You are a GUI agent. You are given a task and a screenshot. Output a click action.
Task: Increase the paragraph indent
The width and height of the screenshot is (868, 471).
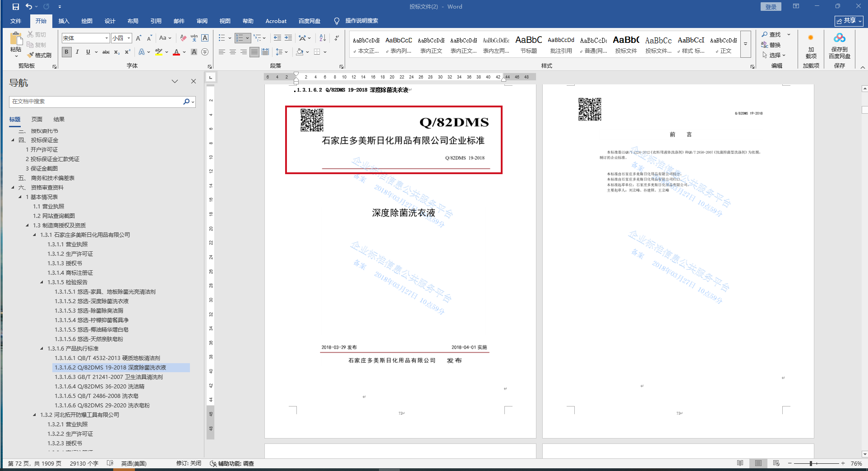pos(288,38)
